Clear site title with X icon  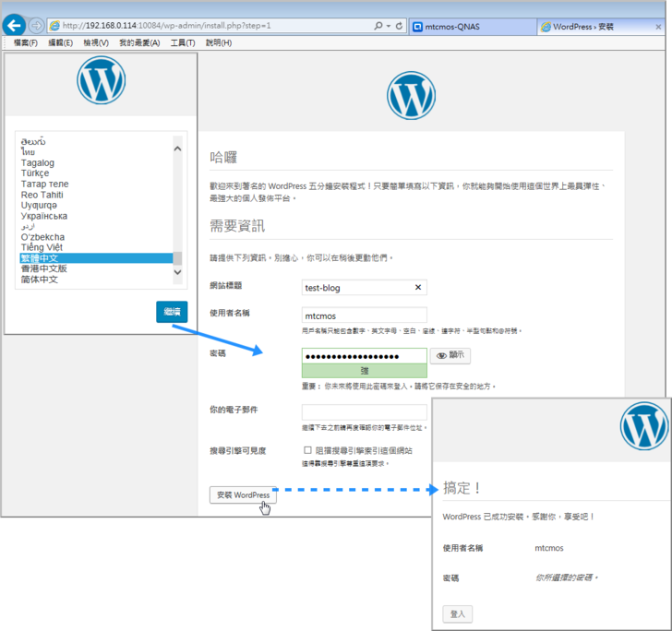[x=418, y=288]
